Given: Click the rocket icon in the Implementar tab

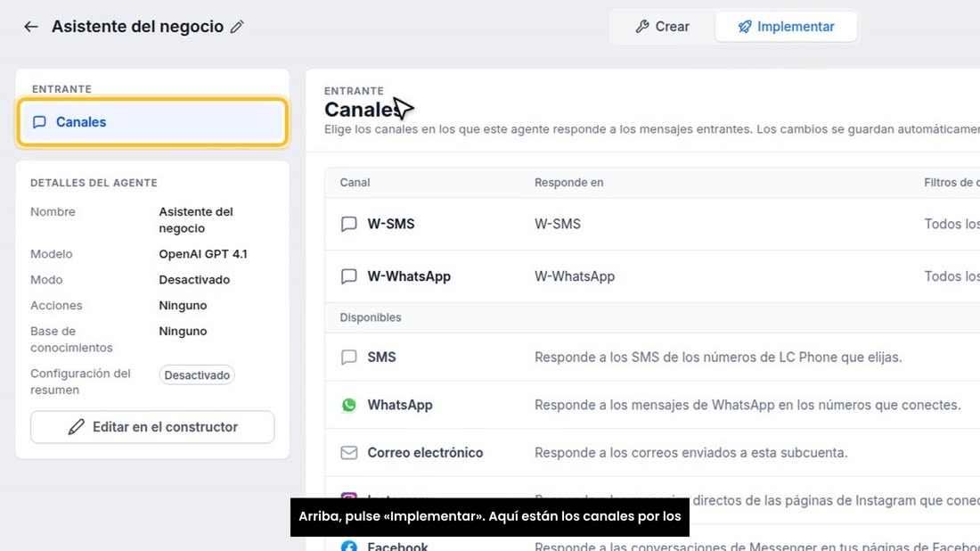Looking at the screenshot, I should (x=745, y=26).
